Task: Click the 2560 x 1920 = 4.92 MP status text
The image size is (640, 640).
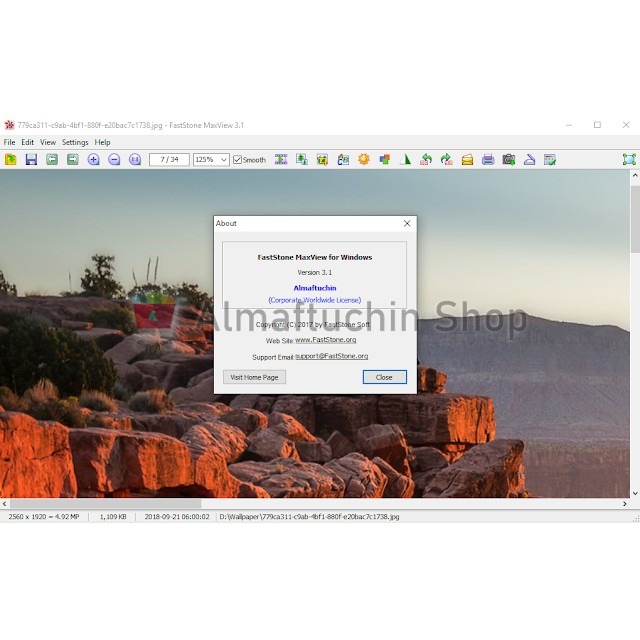Action: click(44, 517)
